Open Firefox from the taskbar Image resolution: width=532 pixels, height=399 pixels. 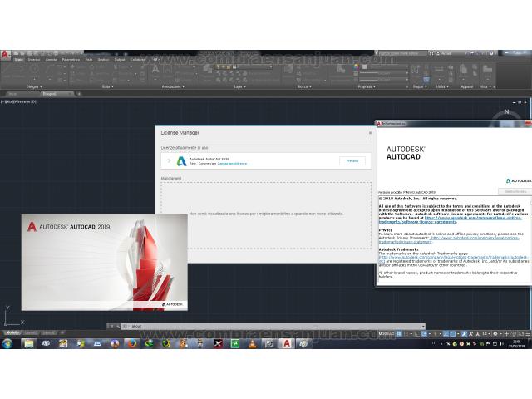coord(132,343)
